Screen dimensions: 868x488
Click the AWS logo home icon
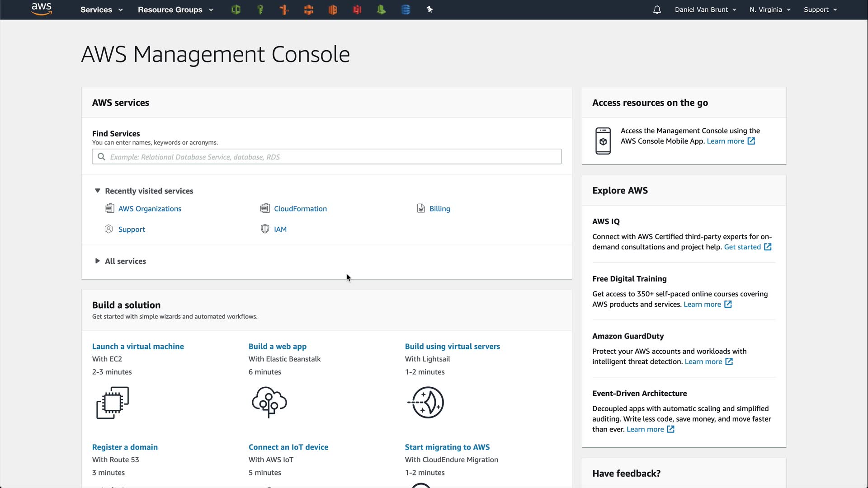[42, 9]
